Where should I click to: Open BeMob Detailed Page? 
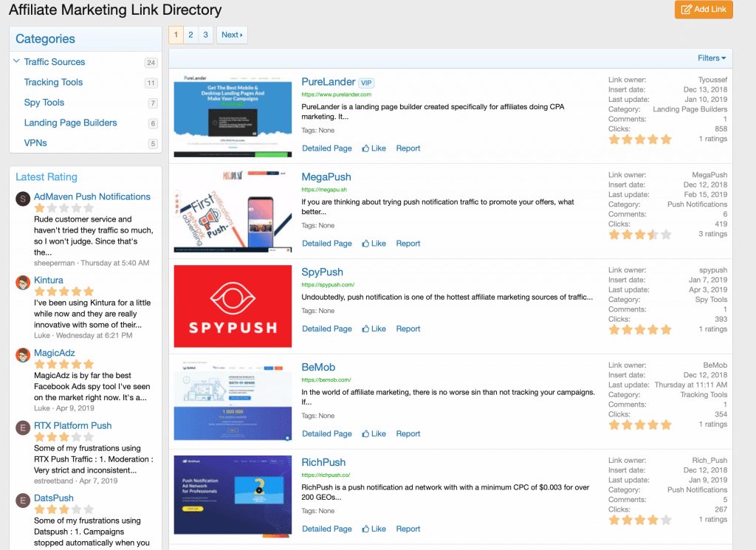coord(327,434)
